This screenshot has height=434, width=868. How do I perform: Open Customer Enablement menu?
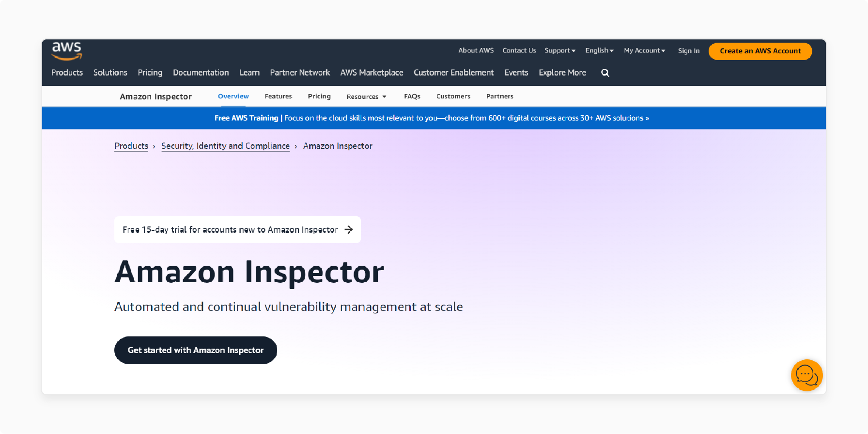(453, 73)
